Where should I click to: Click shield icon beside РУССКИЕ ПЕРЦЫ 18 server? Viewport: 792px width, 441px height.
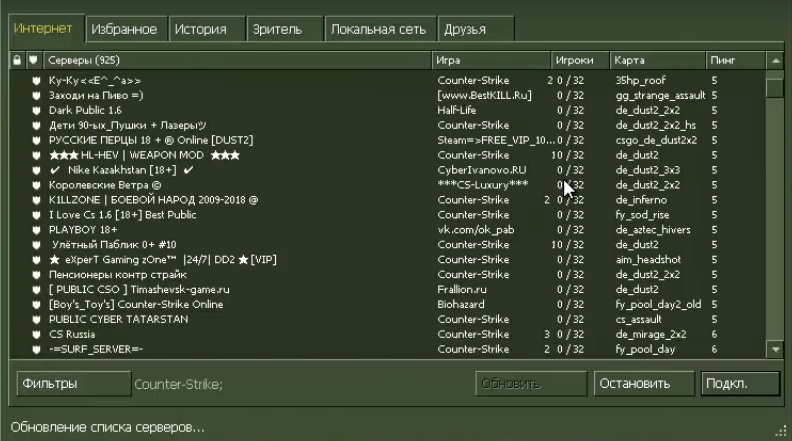click(x=36, y=140)
